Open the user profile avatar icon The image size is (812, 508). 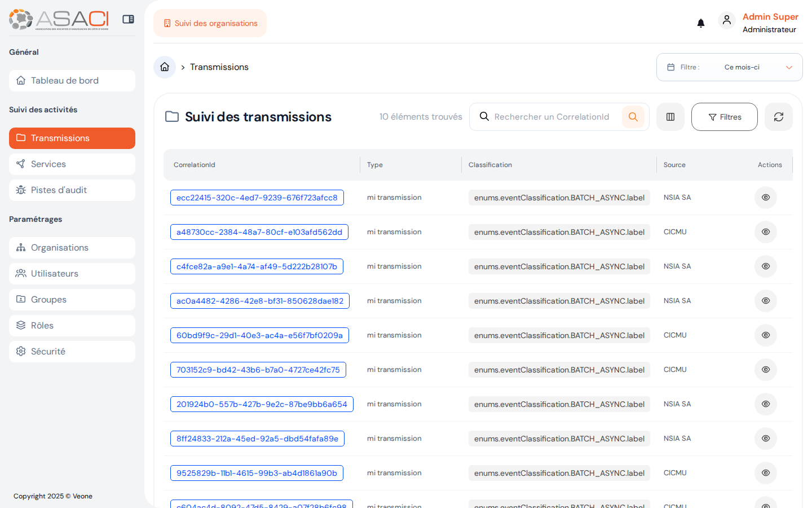(x=727, y=20)
